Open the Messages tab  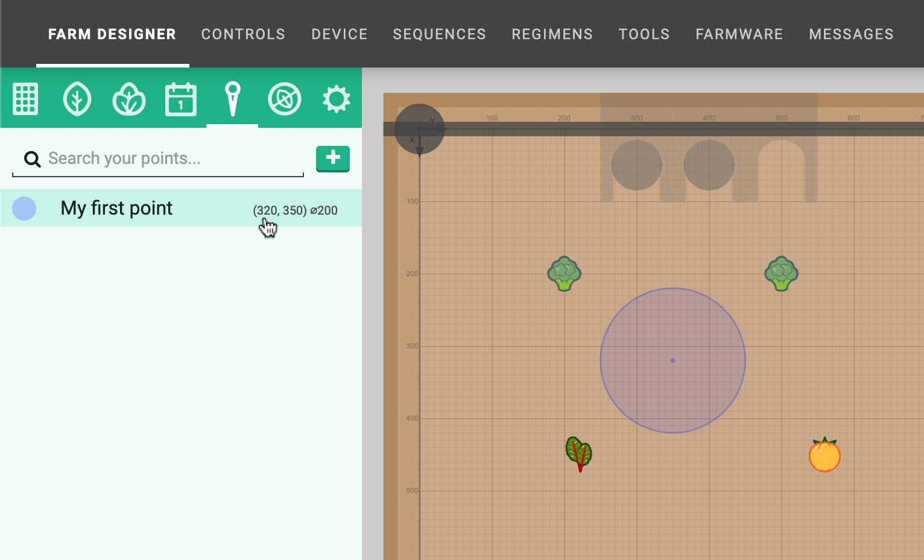click(851, 34)
